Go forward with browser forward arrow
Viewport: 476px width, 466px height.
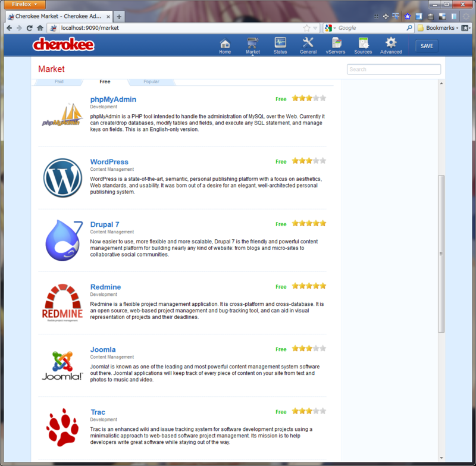tap(19, 28)
